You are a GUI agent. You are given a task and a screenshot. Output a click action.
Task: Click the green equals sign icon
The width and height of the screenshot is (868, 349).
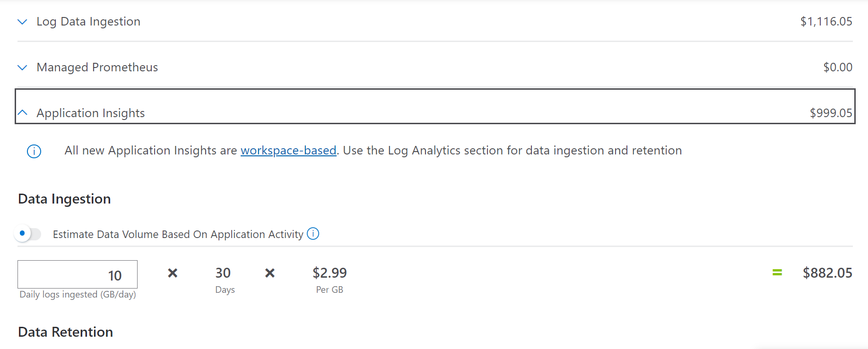(x=777, y=272)
